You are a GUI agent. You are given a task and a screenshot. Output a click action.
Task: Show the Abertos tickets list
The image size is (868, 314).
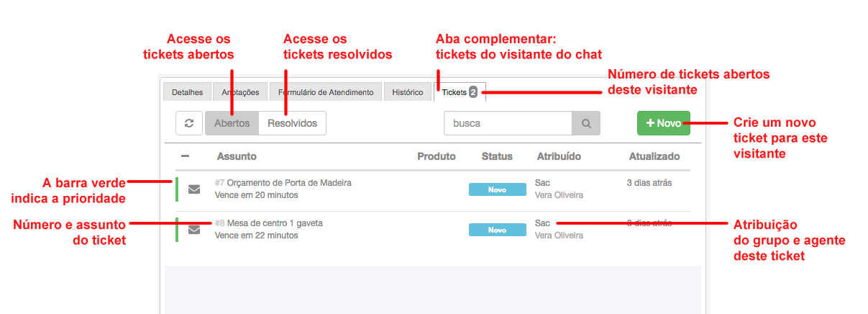232,123
